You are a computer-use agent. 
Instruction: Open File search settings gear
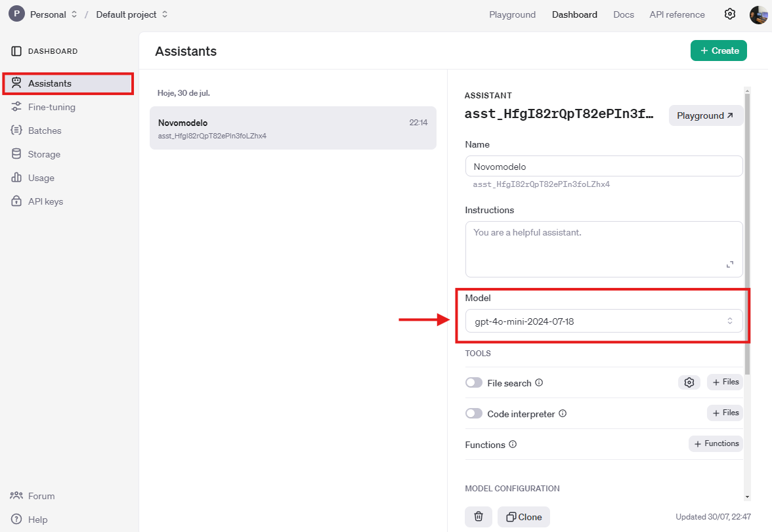point(689,382)
